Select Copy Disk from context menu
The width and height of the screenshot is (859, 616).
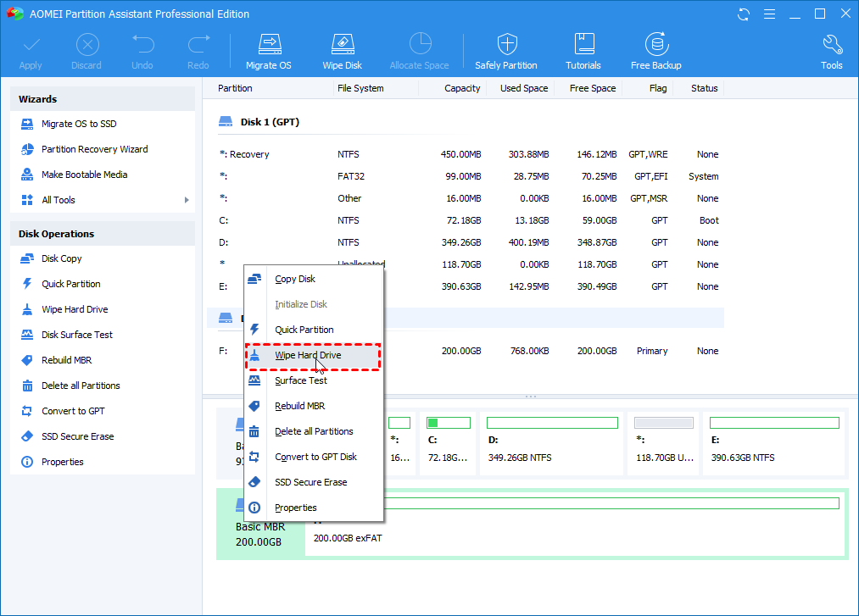point(295,280)
